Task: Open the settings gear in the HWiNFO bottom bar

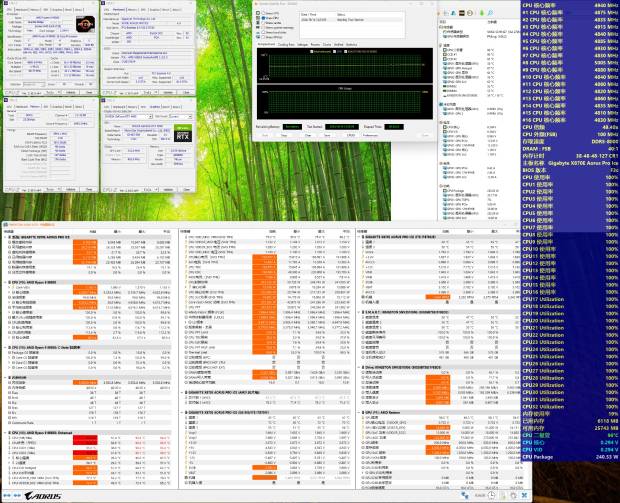Action: 513,495
